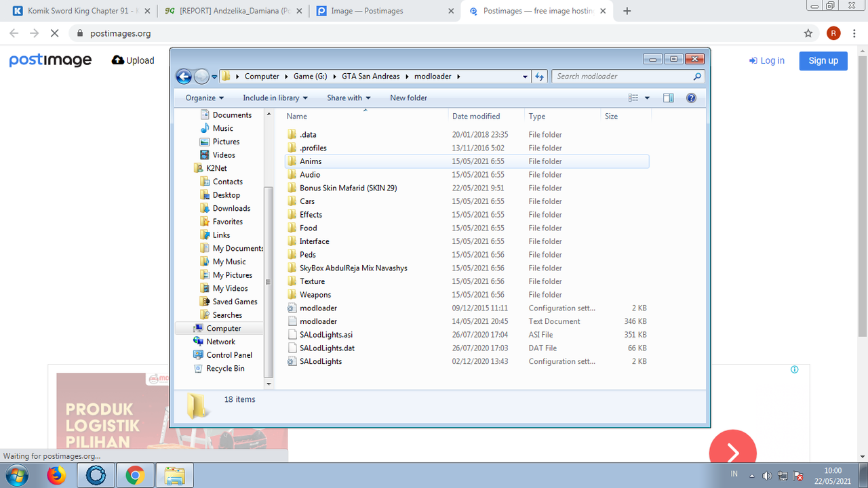
Task: Bookmark this page with the star icon
Action: (808, 33)
